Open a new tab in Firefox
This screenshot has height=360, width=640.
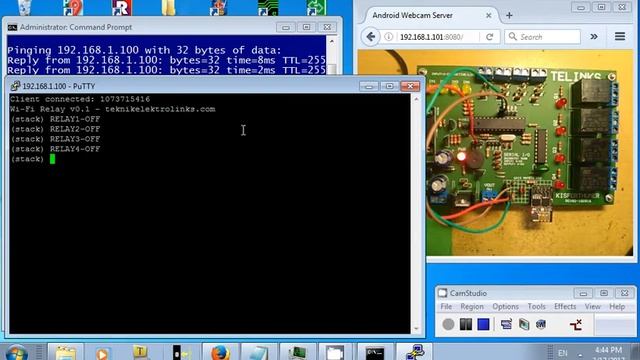pyautogui.click(x=509, y=16)
